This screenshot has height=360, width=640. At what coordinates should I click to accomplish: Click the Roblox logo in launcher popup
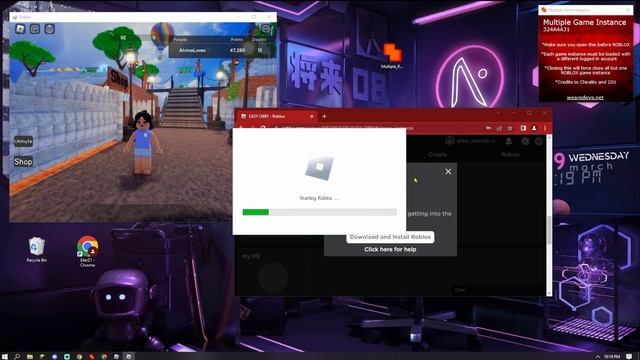coord(319,168)
